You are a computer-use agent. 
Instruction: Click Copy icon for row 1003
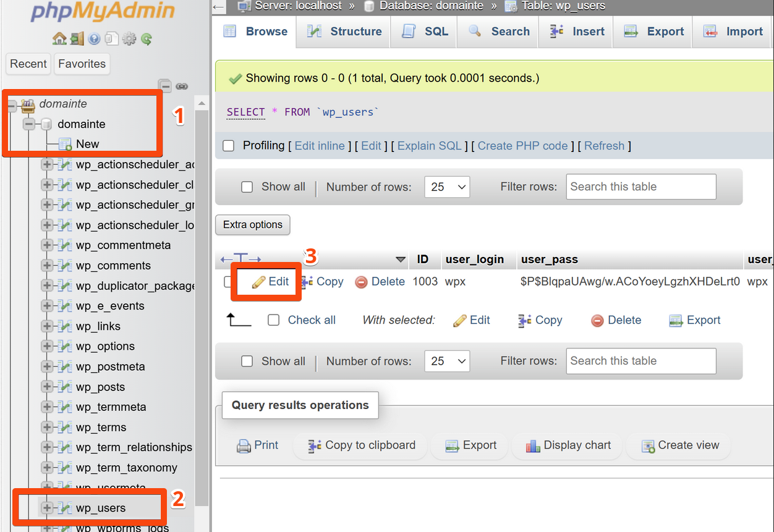point(307,282)
